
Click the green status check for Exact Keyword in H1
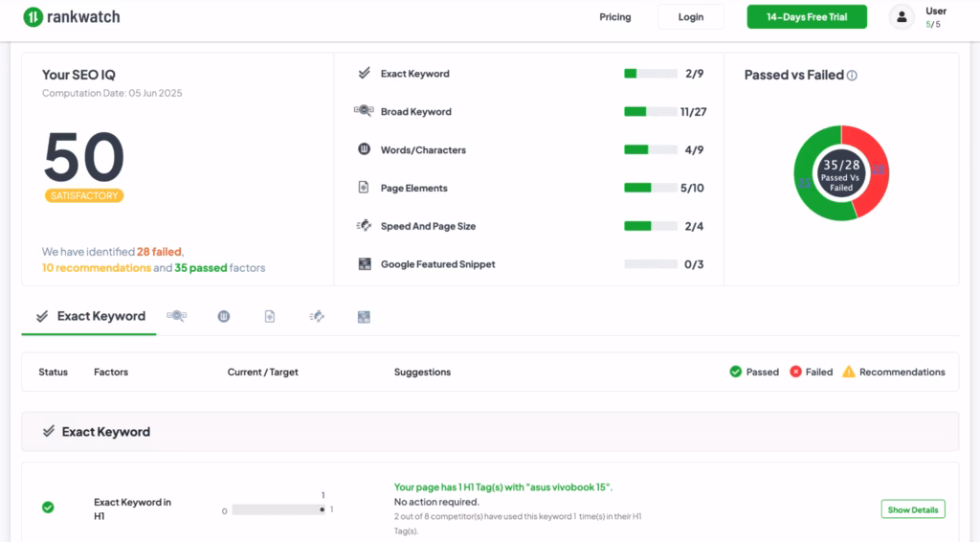(48, 508)
